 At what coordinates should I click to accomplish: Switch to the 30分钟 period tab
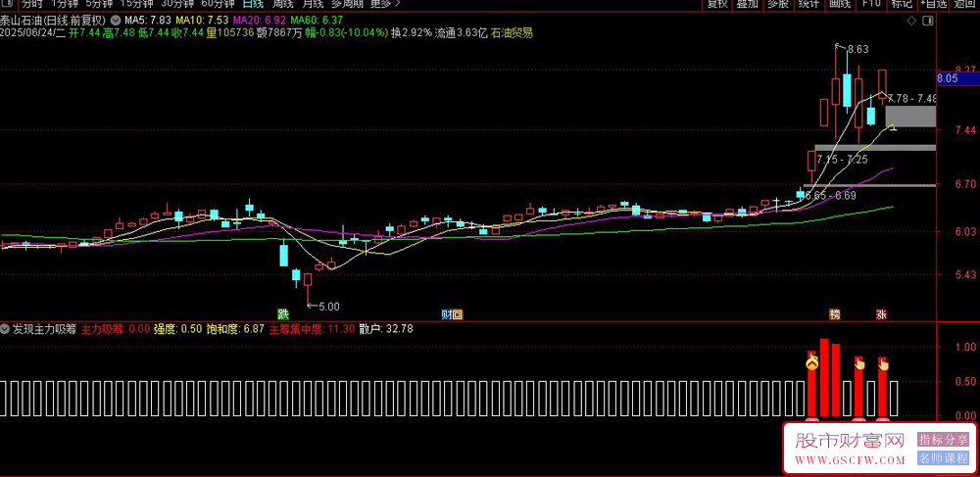pos(177,3)
